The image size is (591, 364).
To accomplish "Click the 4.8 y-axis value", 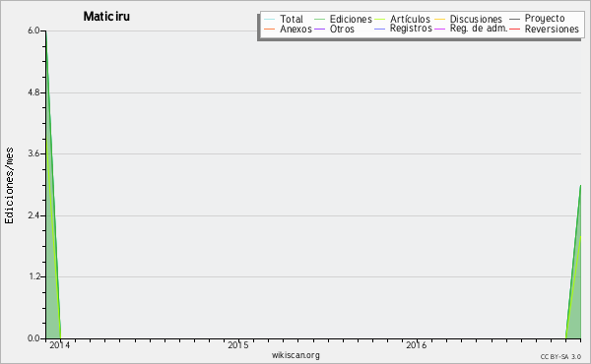I will point(33,92).
